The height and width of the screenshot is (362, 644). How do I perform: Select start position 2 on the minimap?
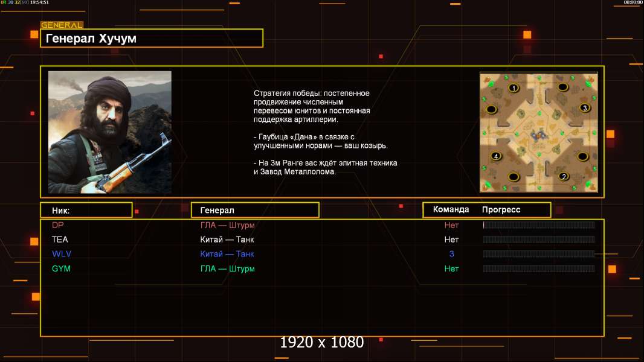[x=564, y=177]
